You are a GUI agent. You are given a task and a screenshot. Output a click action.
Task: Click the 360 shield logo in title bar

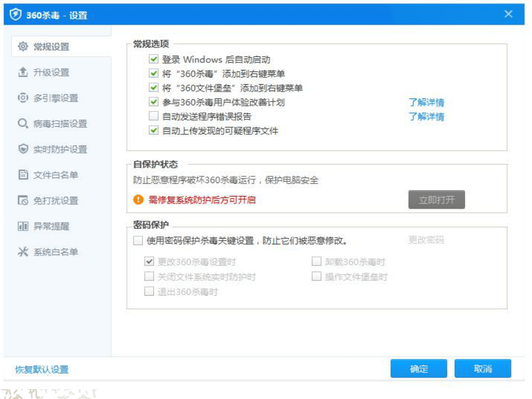pos(15,15)
